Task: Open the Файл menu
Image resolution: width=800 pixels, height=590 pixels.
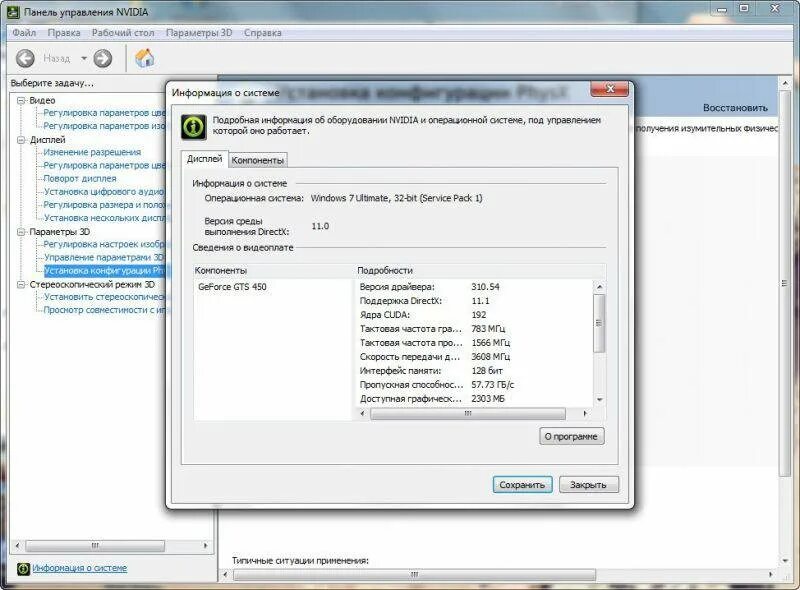Action: pos(24,33)
